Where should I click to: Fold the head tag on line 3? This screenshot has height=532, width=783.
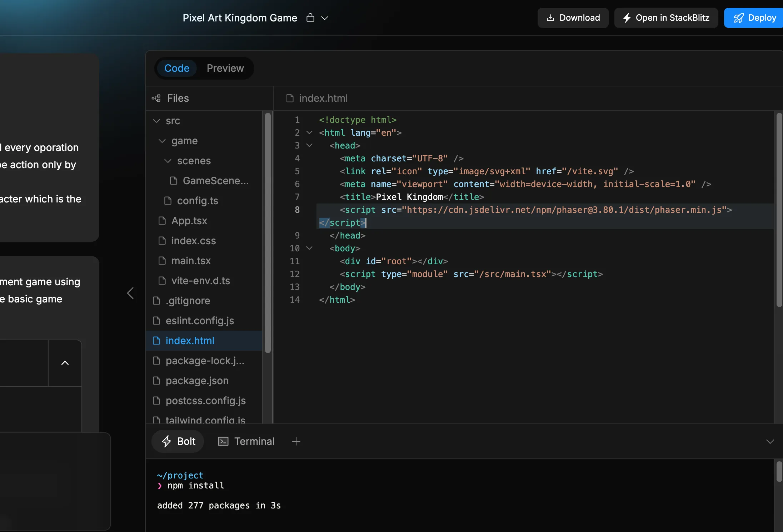[x=309, y=145]
